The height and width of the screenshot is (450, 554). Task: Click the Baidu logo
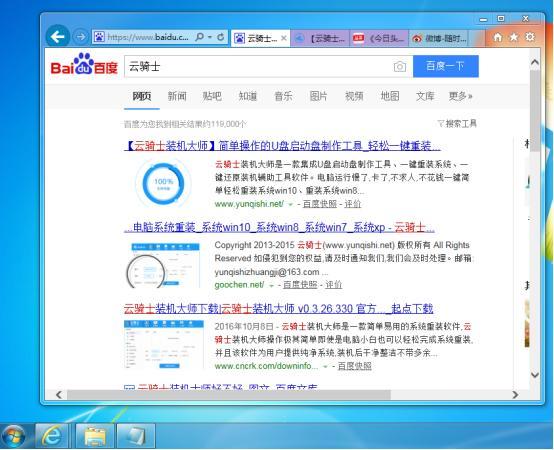[x=84, y=64]
